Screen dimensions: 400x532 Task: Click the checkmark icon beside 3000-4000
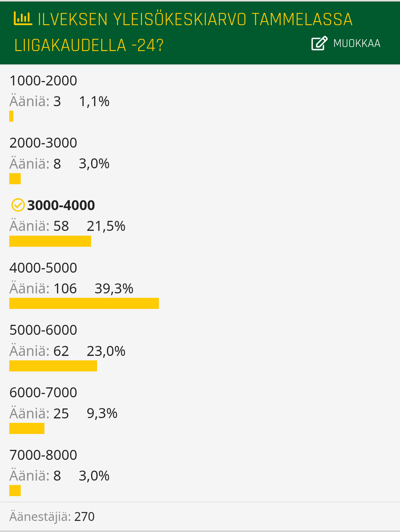pos(18,205)
